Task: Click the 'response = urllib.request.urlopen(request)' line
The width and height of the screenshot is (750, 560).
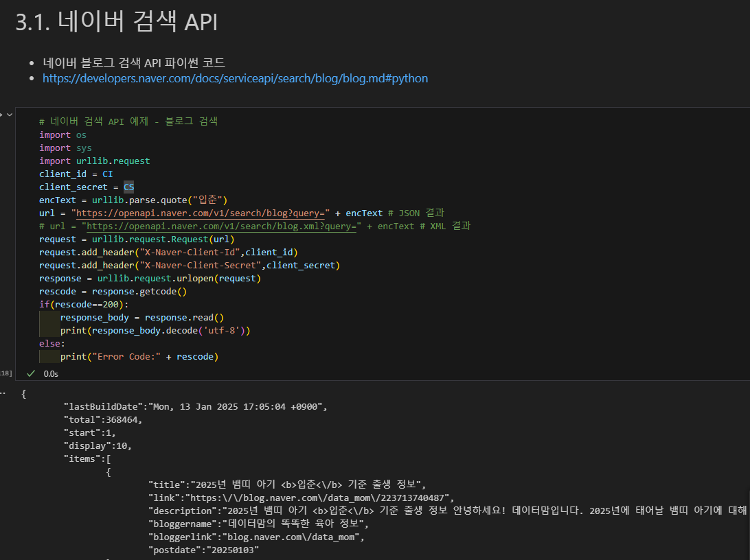Action: (x=150, y=279)
